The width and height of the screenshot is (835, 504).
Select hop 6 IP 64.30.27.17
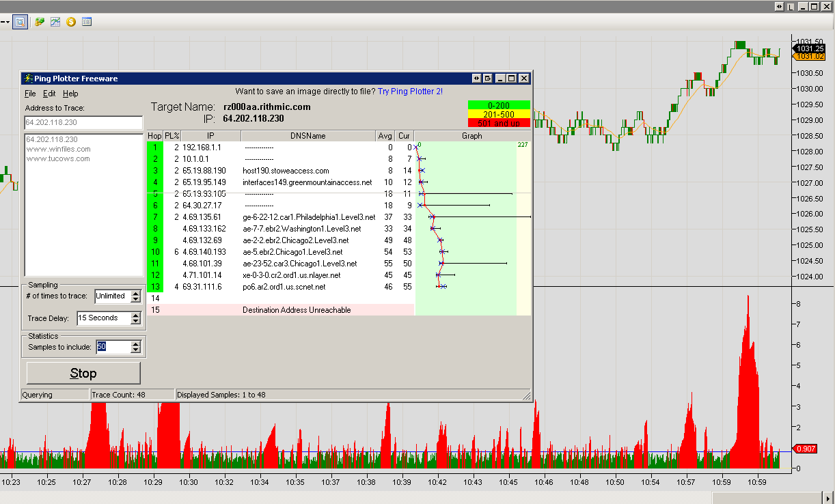click(202, 206)
